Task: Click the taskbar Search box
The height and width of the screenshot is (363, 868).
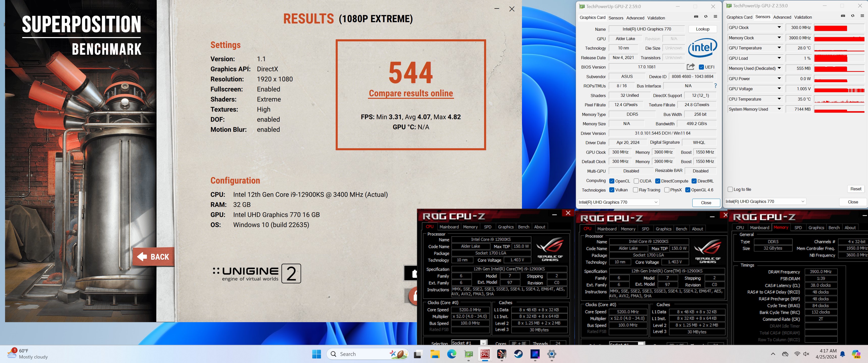Action: coord(368,354)
